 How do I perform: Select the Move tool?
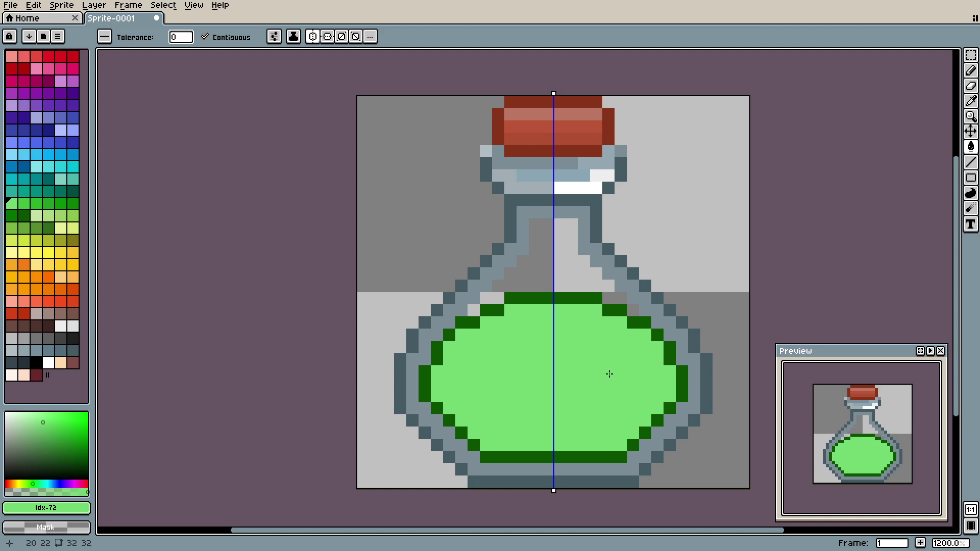coord(970,132)
